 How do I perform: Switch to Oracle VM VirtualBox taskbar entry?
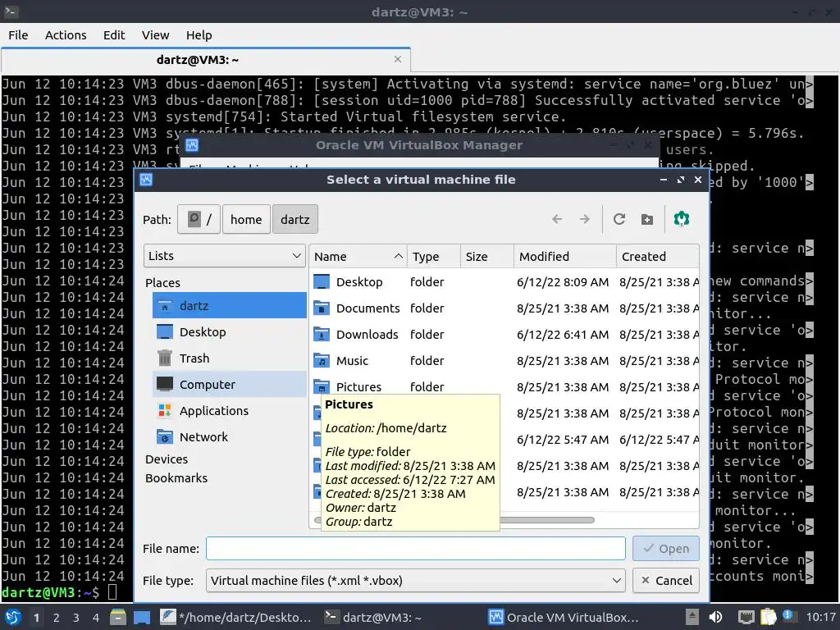click(x=564, y=618)
